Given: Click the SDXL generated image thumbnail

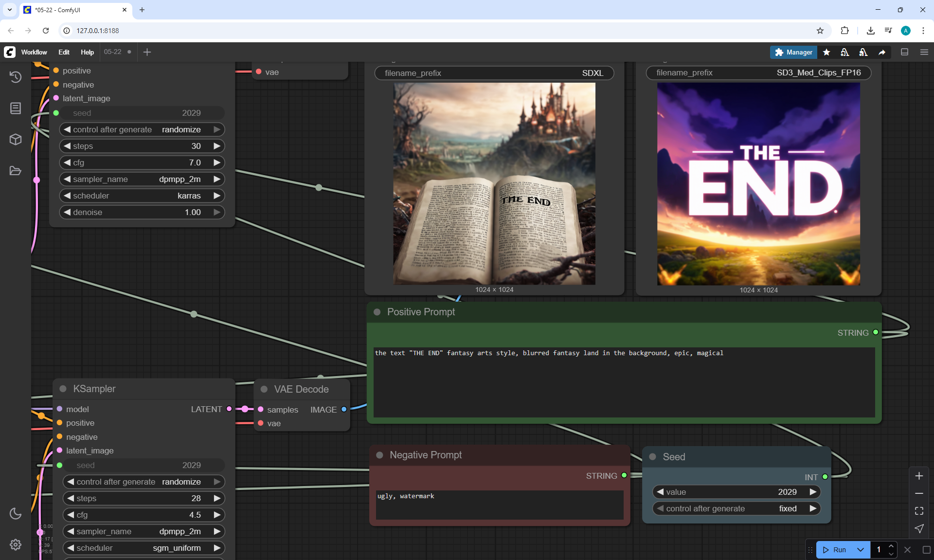Looking at the screenshot, I should (x=494, y=183).
